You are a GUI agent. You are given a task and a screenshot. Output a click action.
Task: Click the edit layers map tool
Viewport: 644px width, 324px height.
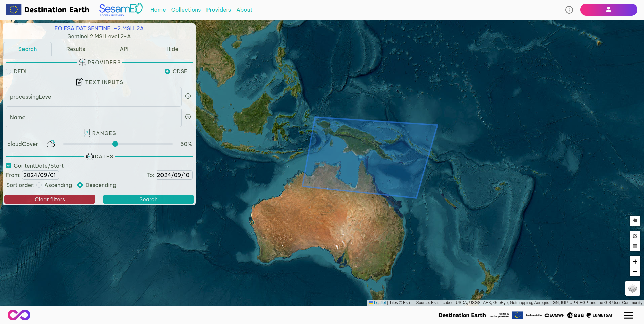(635, 236)
